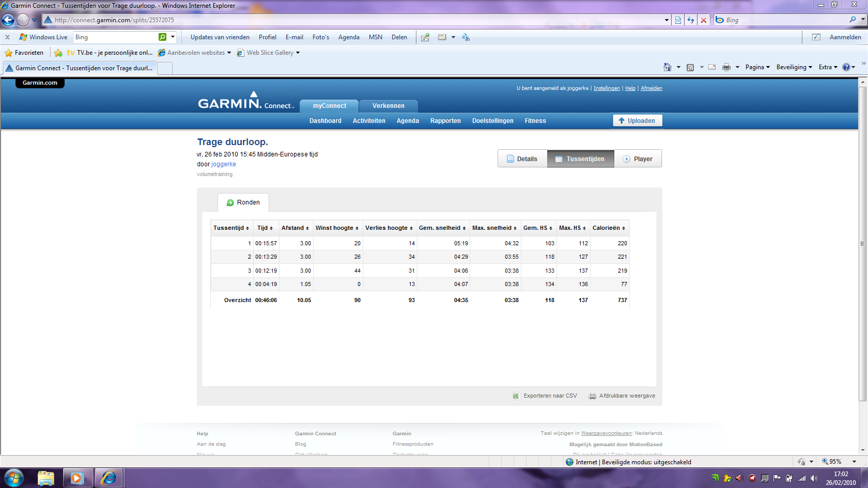This screenshot has height=488, width=868.
Task: Open the Beveiliging menu dropdown
Action: pos(795,67)
